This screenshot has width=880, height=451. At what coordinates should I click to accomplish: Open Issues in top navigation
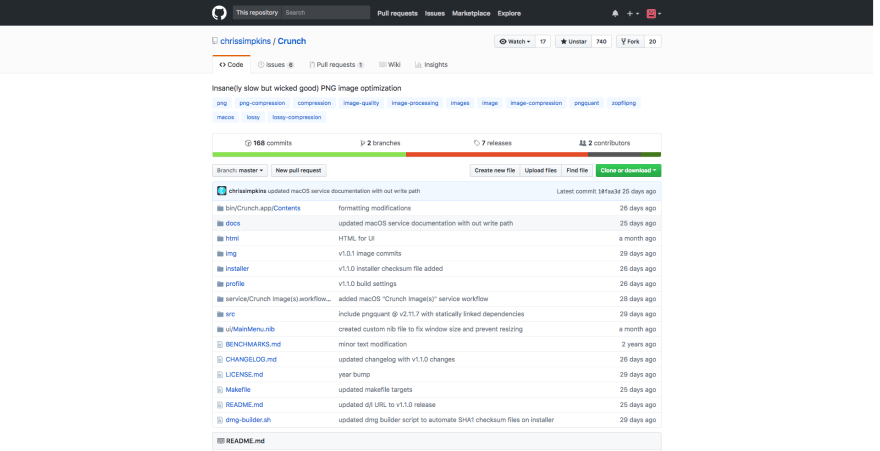(435, 13)
